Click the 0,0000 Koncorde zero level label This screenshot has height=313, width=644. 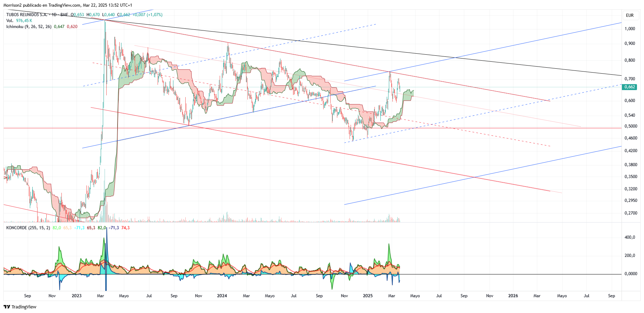coord(631,274)
